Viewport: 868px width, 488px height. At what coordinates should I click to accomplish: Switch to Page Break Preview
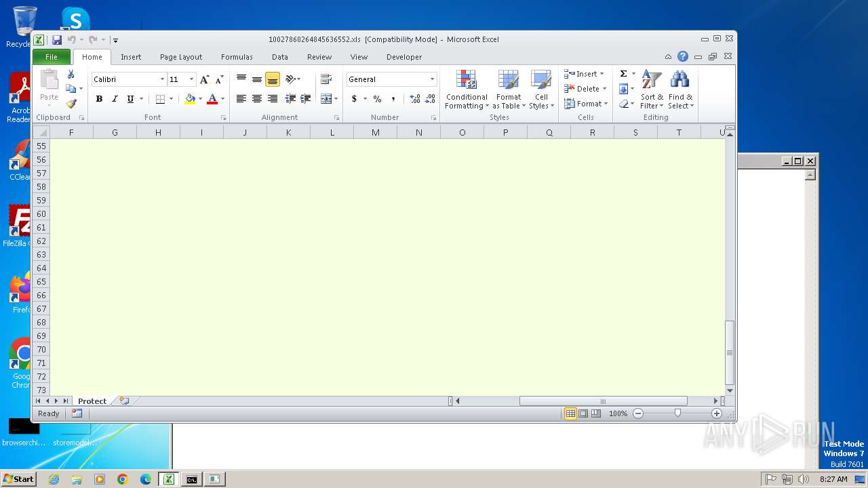[x=595, y=413]
